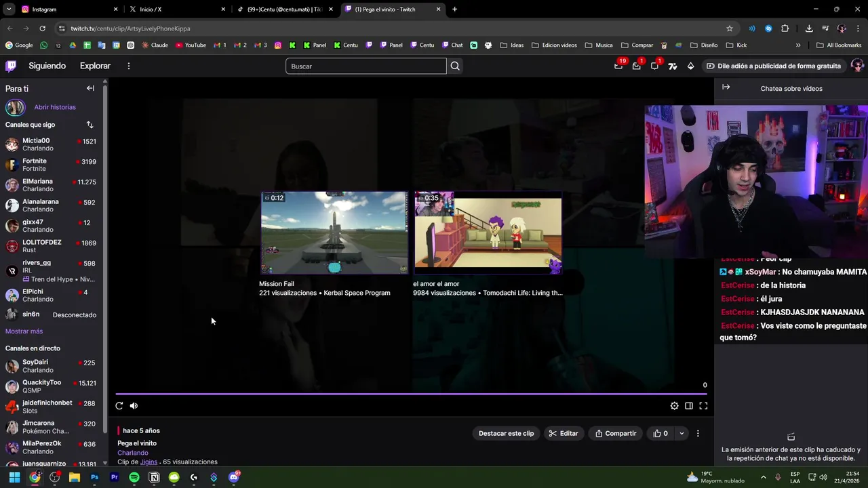The height and width of the screenshot is (488, 868).
Task: Click the left sidebar scrollbar
Action: coord(105,258)
